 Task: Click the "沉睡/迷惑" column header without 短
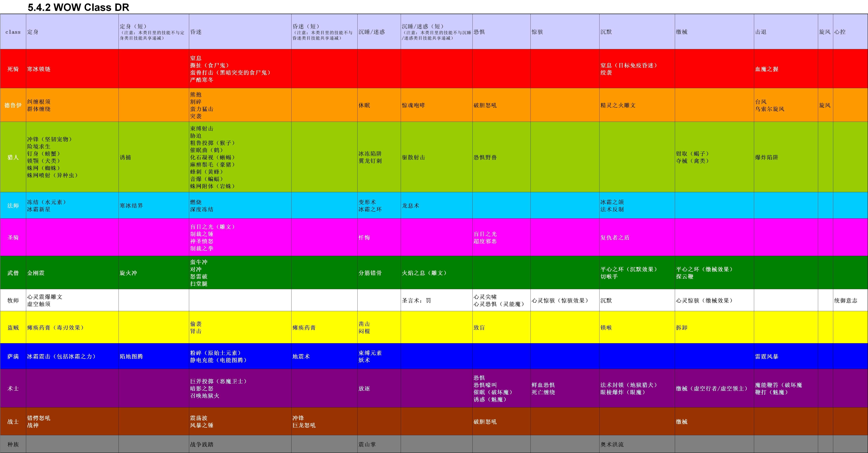[379, 32]
